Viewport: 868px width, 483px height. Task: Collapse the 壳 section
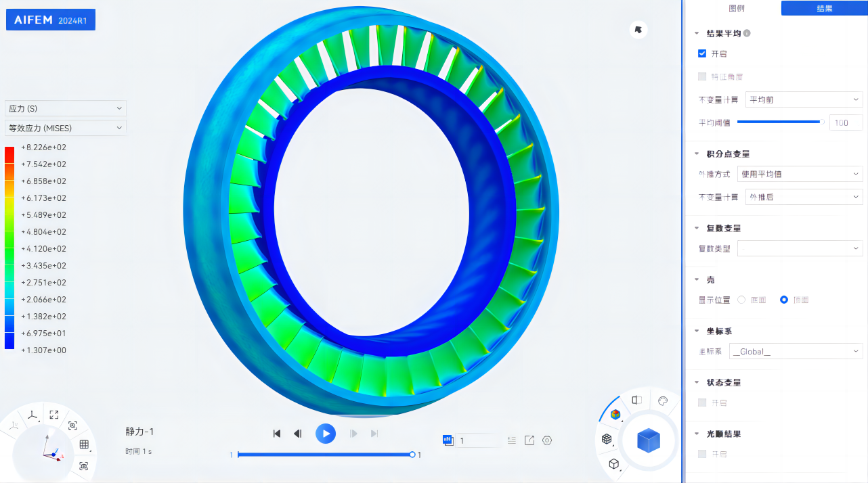coord(697,279)
